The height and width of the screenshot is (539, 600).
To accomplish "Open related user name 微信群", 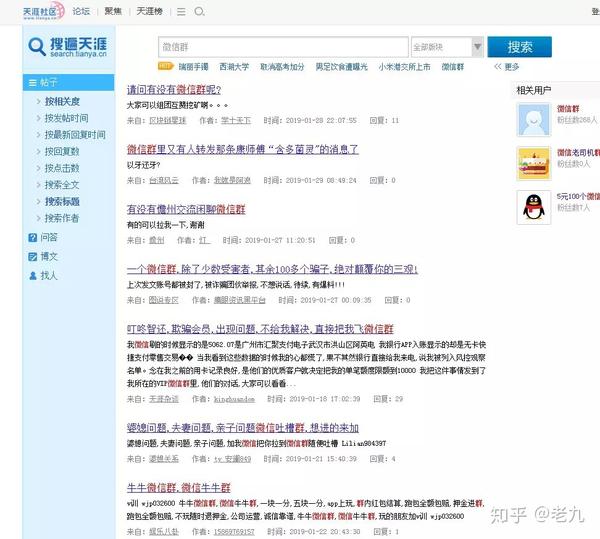I will [x=568, y=109].
